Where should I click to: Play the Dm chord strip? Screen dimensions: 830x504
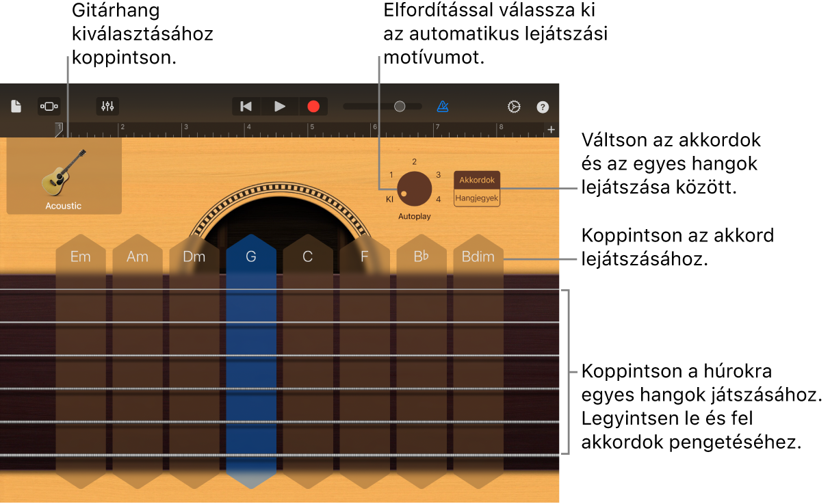(x=194, y=360)
